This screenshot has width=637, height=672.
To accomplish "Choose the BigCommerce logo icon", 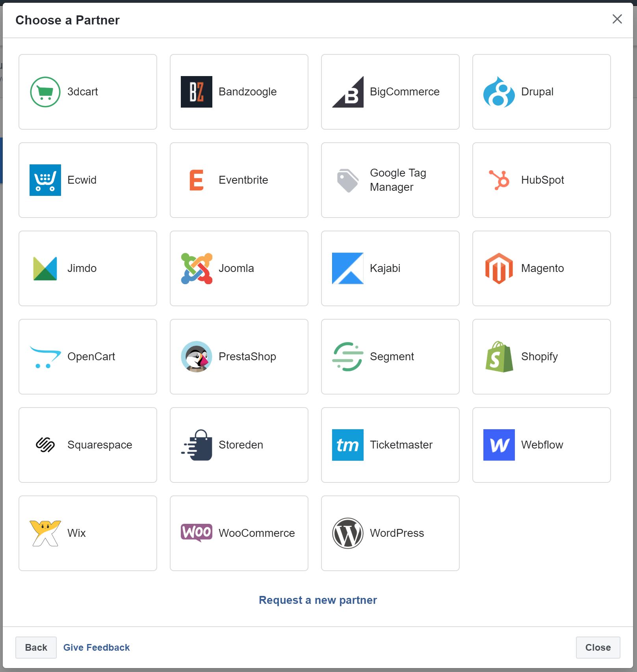I will [347, 92].
